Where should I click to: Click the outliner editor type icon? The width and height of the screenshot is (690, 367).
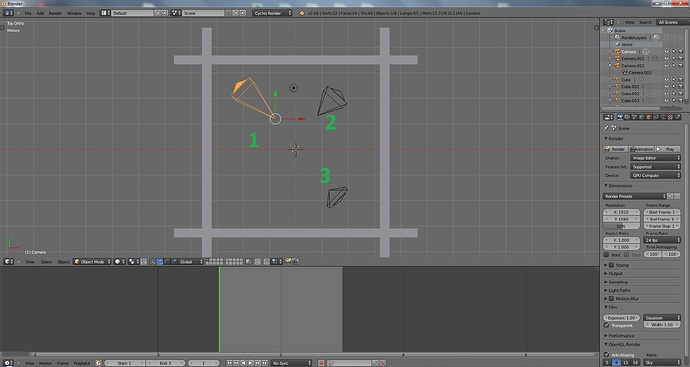(608, 22)
